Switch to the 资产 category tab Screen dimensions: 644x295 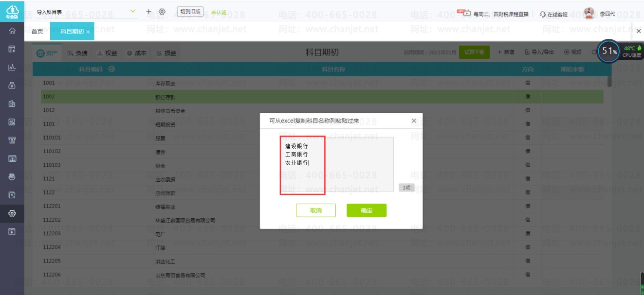point(47,53)
